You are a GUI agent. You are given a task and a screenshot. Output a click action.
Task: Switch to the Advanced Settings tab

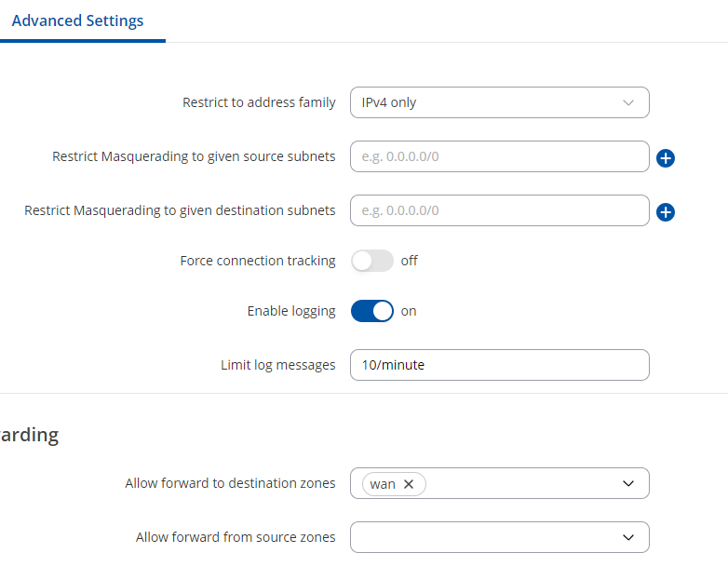coord(77,20)
